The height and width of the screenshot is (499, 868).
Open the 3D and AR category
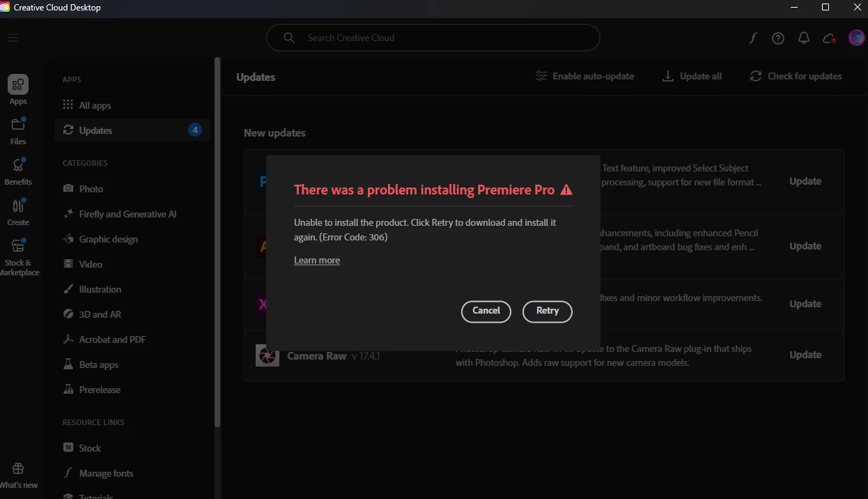(x=100, y=314)
